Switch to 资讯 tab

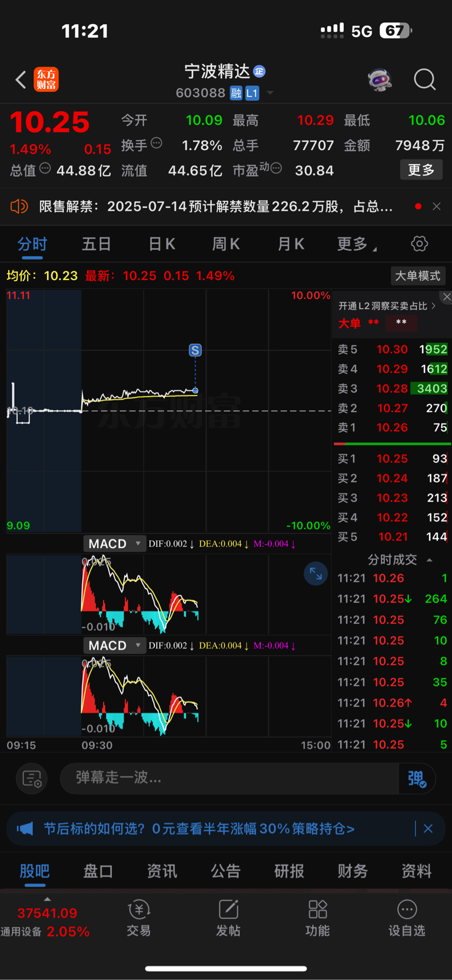162,871
